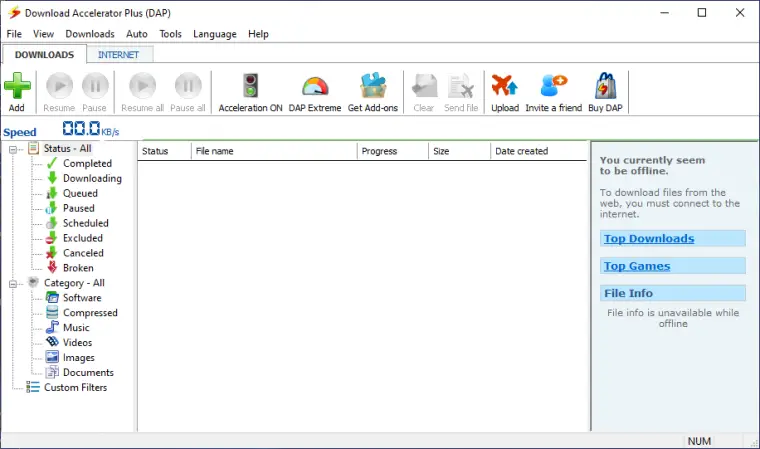Select the Excluded status filter
The width and height of the screenshot is (760, 449).
(82, 238)
